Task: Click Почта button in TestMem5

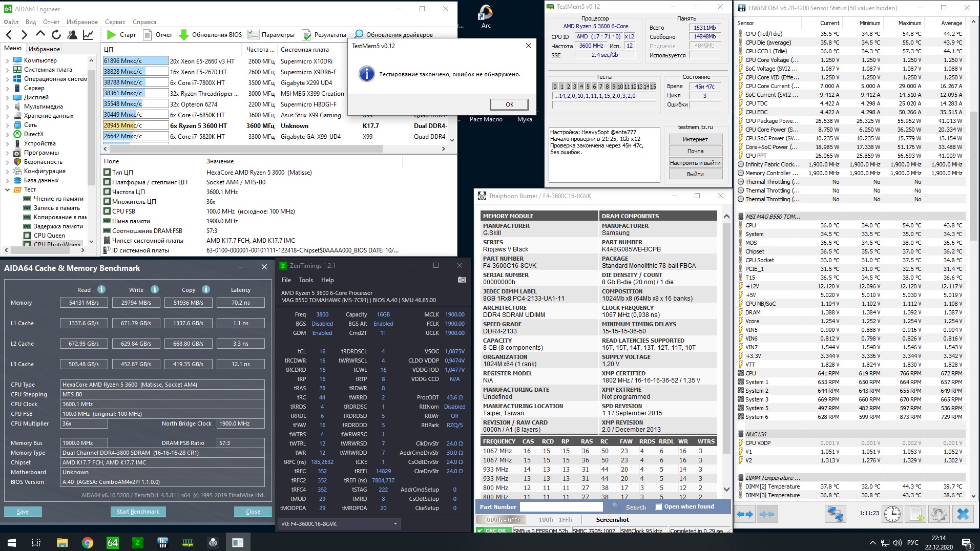Action: (695, 151)
